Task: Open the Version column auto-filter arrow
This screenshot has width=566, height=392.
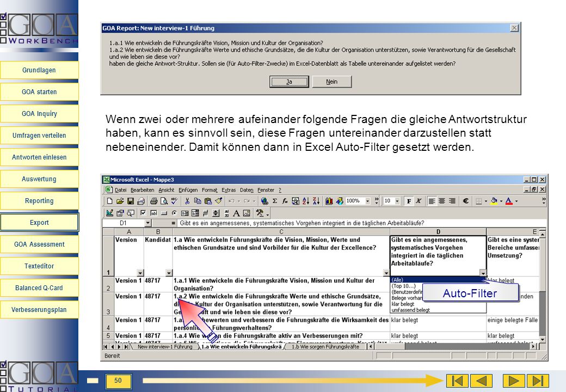Action: 140,273
